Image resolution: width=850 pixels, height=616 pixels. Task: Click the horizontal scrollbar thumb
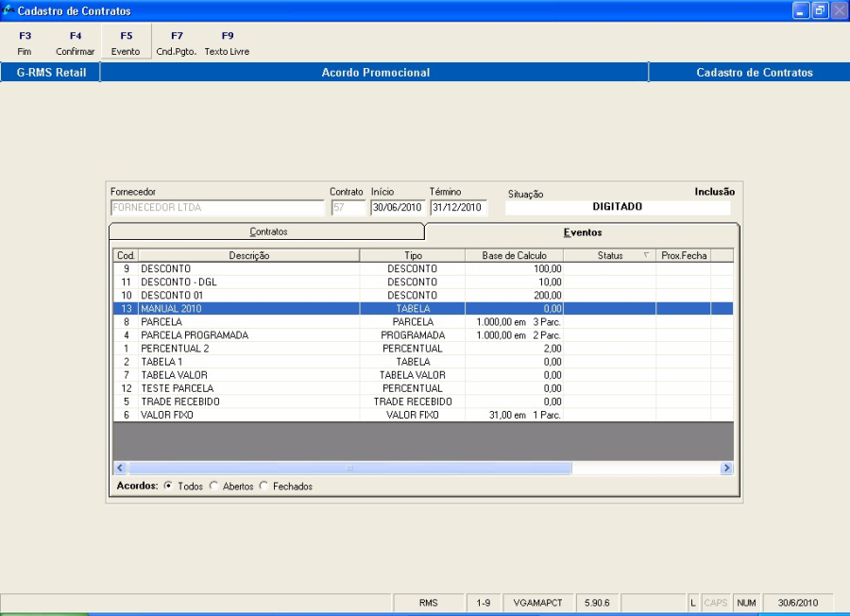click(x=349, y=468)
